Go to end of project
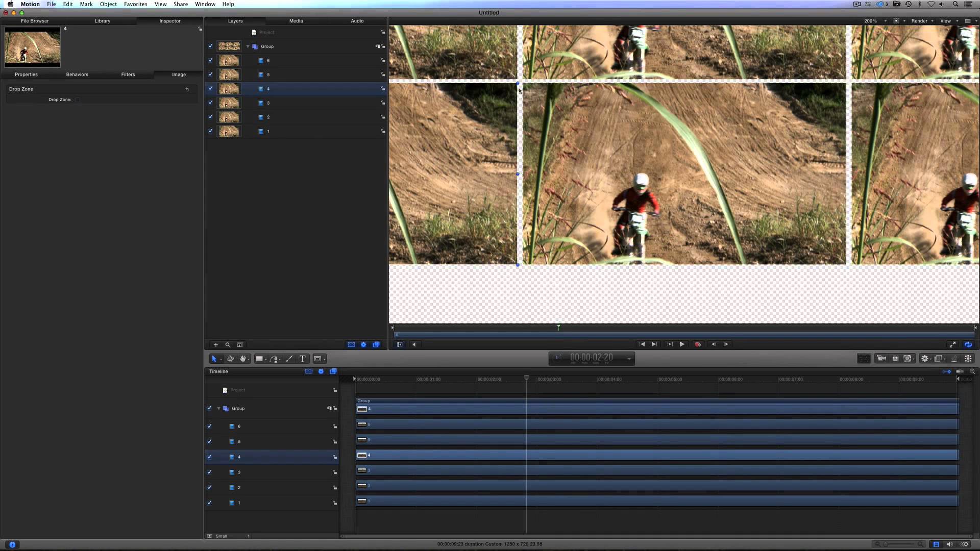The height and width of the screenshot is (551, 980). pos(654,344)
